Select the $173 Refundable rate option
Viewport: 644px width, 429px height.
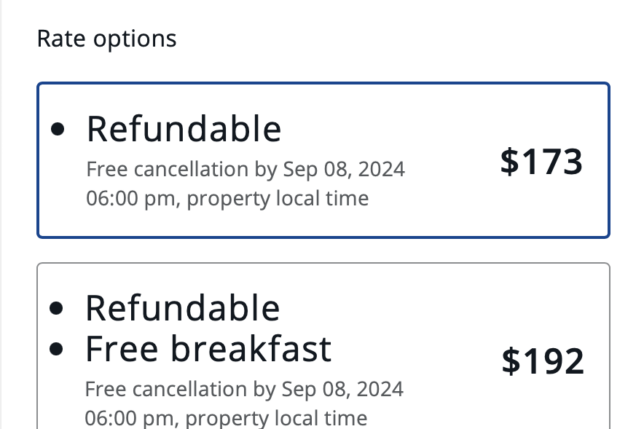(322, 160)
